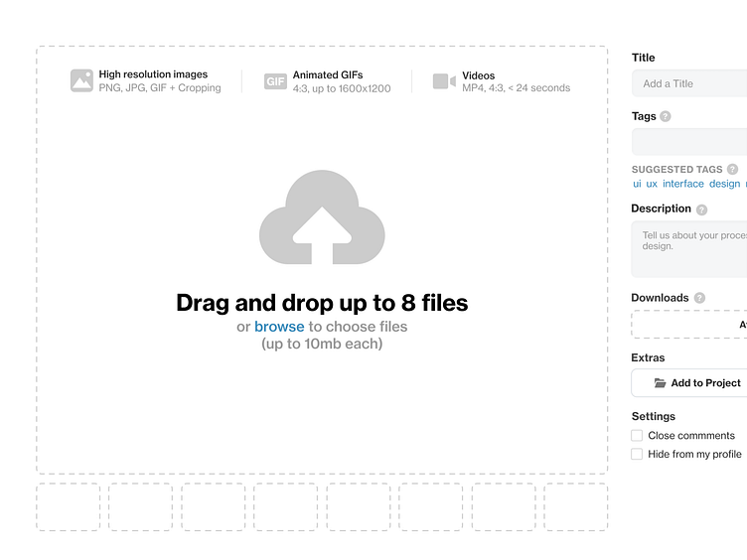
Task: Select the "interface" suggested tag
Action: pyautogui.click(x=683, y=184)
